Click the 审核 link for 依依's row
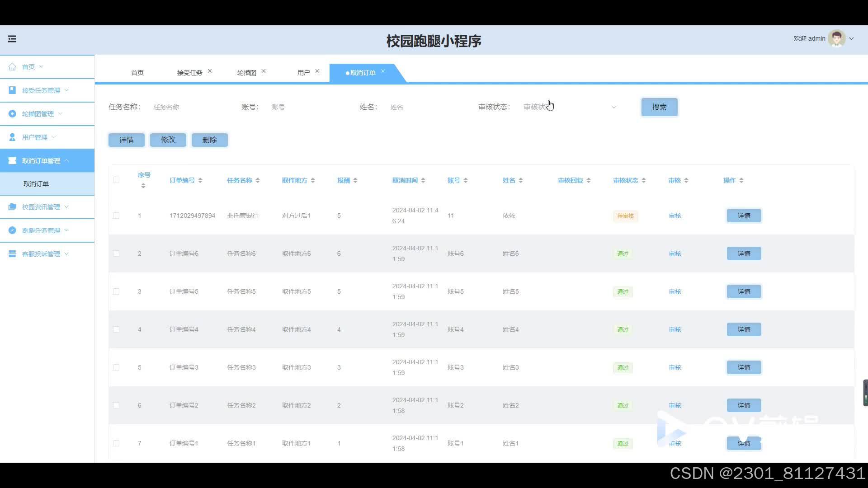This screenshot has width=868, height=488. (x=675, y=216)
